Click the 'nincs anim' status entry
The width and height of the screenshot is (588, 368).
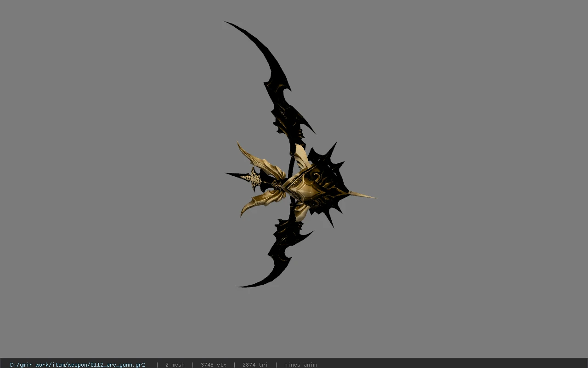tap(300, 365)
